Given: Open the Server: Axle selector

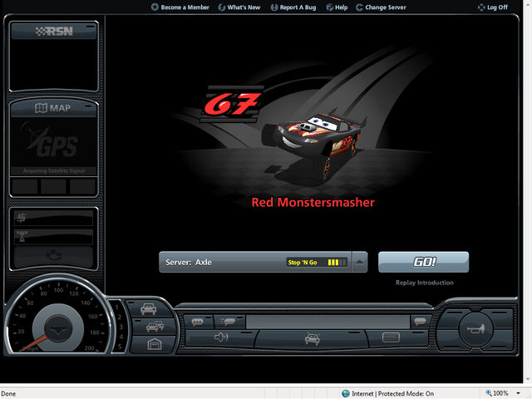Looking at the screenshot, I should 263,262.
